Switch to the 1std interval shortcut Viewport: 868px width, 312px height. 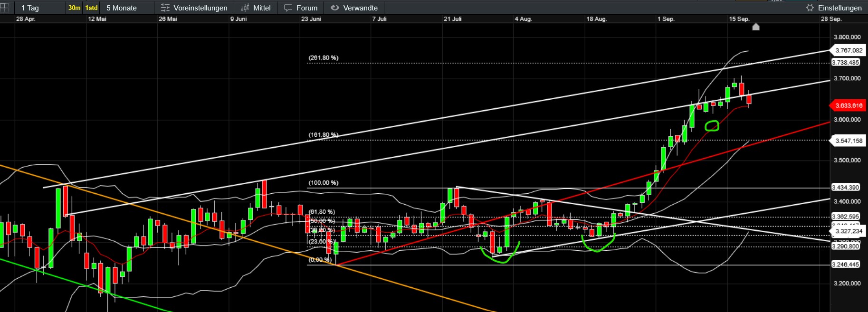pyautogui.click(x=91, y=8)
